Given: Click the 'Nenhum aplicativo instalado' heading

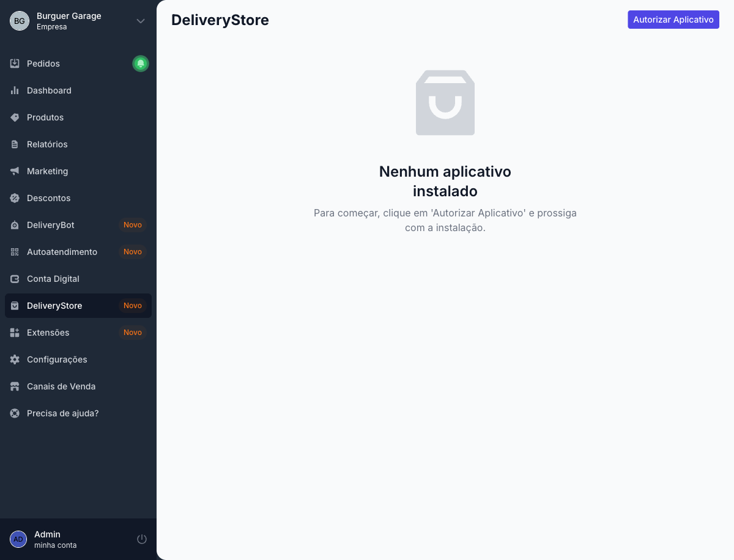Looking at the screenshot, I should (445, 181).
